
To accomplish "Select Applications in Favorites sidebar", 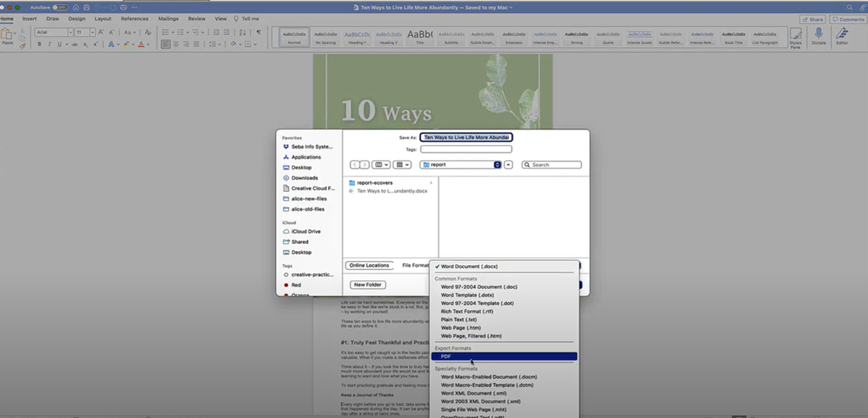I will click(306, 157).
